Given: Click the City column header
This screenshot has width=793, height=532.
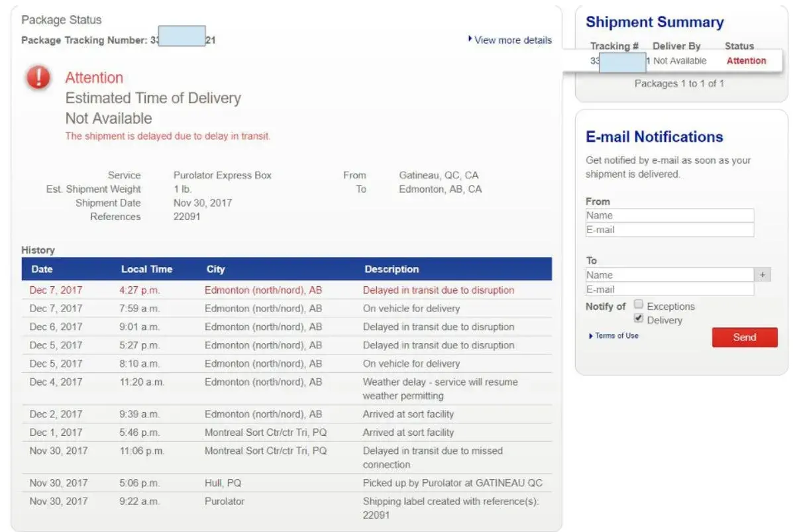Looking at the screenshot, I should 215,269.
